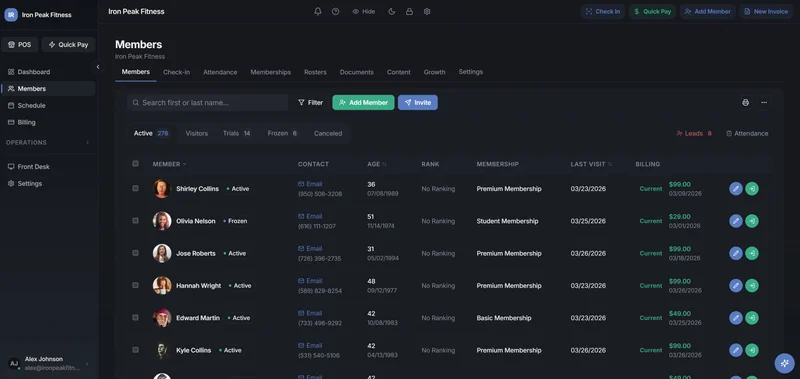
Task: Open the Attendance link beside Leads
Action: pos(747,133)
